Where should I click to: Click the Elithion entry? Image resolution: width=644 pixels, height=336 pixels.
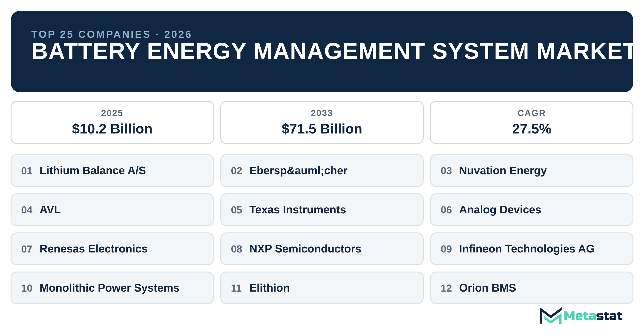pyautogui.click(x=322, y=288)
